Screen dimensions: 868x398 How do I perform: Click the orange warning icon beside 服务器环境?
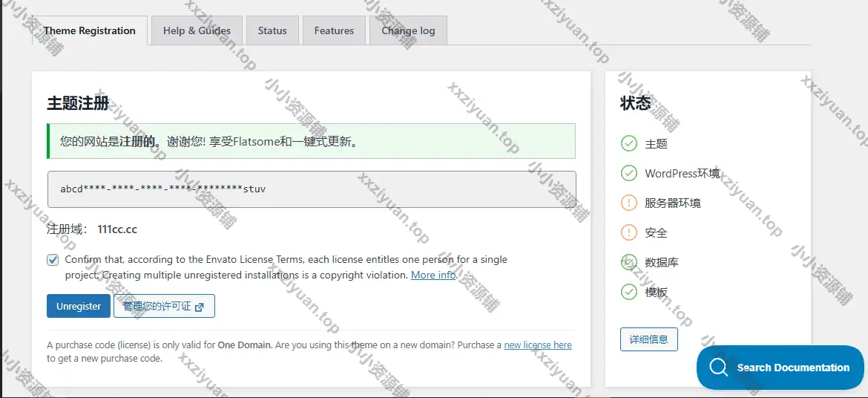tap(628, 203)
